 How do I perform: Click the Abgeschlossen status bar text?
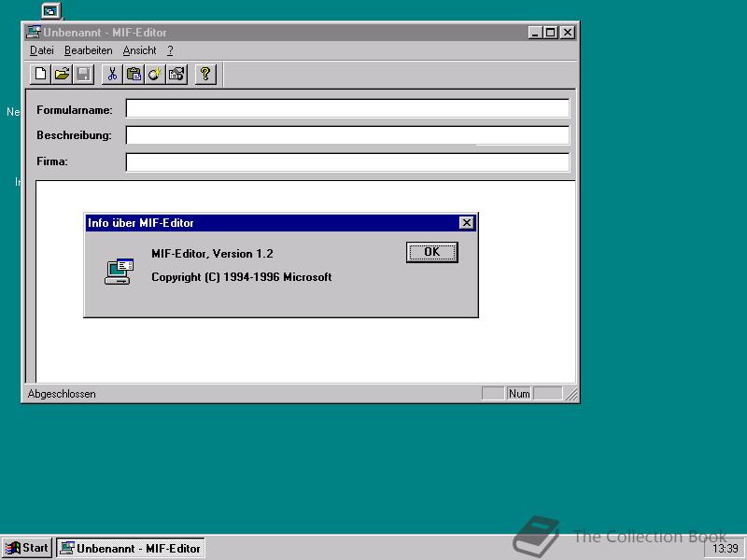tap(62, 394)
